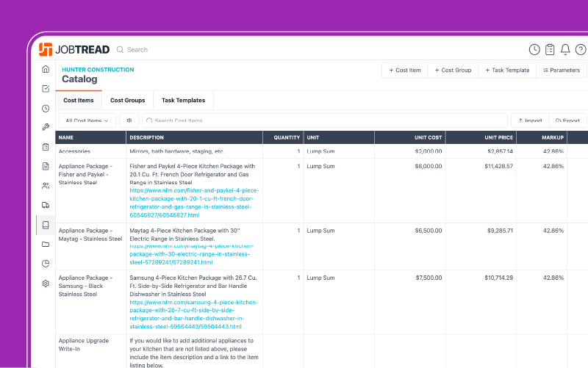Open the notifications bell icon
The image size is (588, 368).
point(565,49)
